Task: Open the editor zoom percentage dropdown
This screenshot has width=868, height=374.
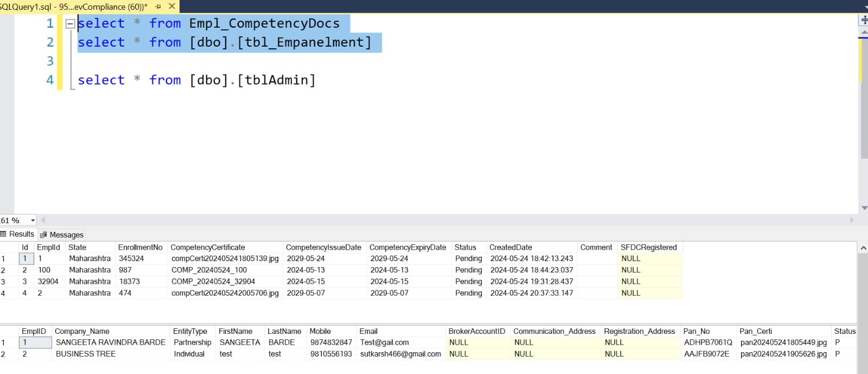Action: pyautogui.click(x=33, y=220)
